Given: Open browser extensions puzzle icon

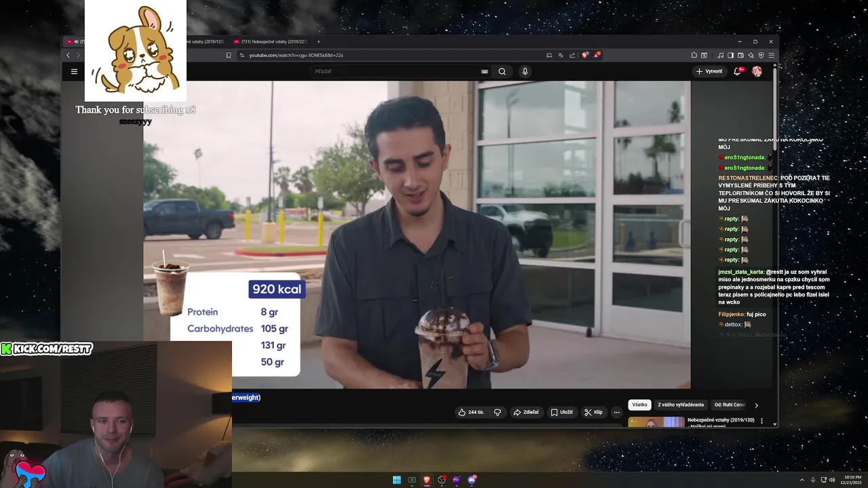Looking at the screenshot, I should (x=694, y=55).
